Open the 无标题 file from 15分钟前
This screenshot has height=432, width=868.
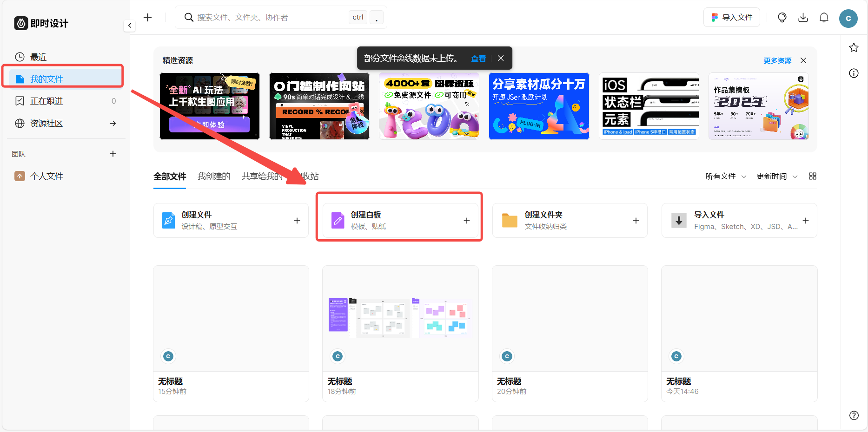[x=231, y=334]
